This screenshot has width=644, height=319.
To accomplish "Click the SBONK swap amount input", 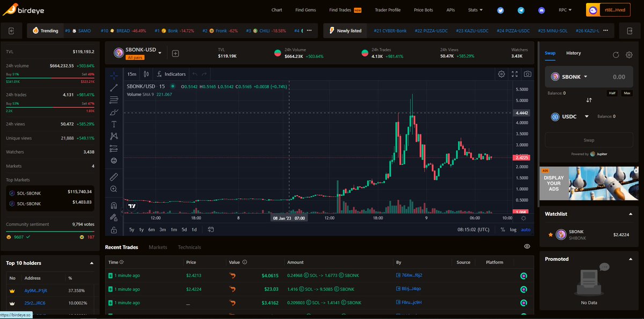I will 618,77.
